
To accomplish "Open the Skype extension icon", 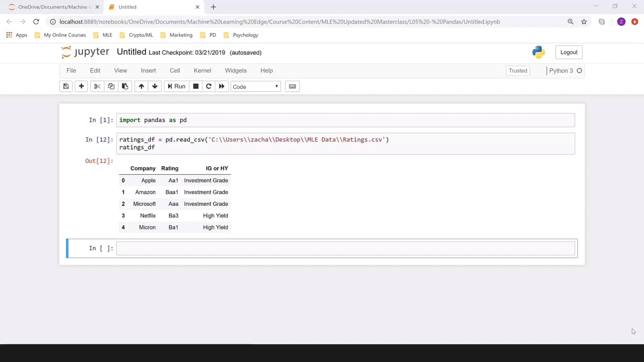I will [602, 21].
